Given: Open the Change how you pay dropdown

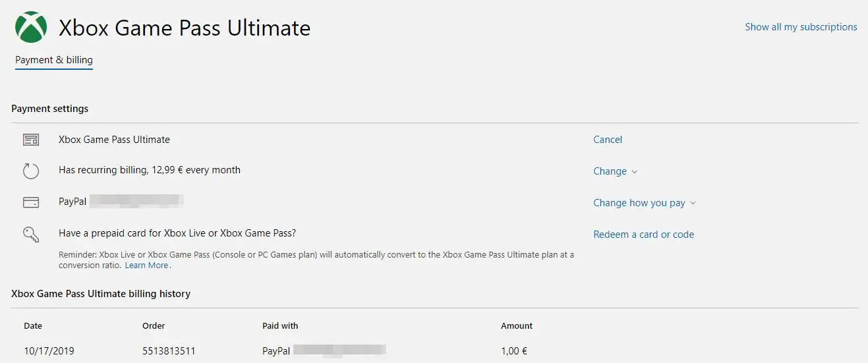Looking at the screenshot, I should tap(639, 203).
